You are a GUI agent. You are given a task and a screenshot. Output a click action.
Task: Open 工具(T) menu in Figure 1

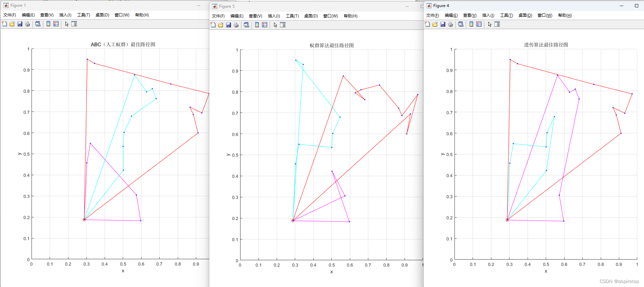(84, 15)
